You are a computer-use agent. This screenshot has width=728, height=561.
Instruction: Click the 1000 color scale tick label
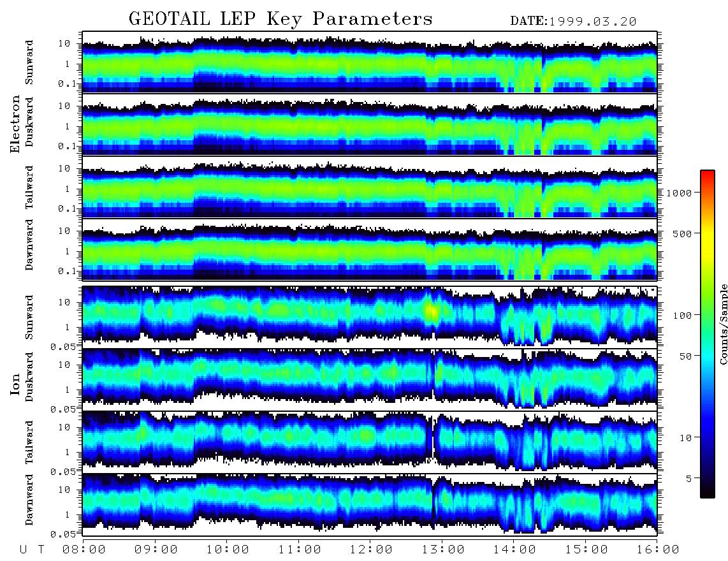tap(679, 193)
